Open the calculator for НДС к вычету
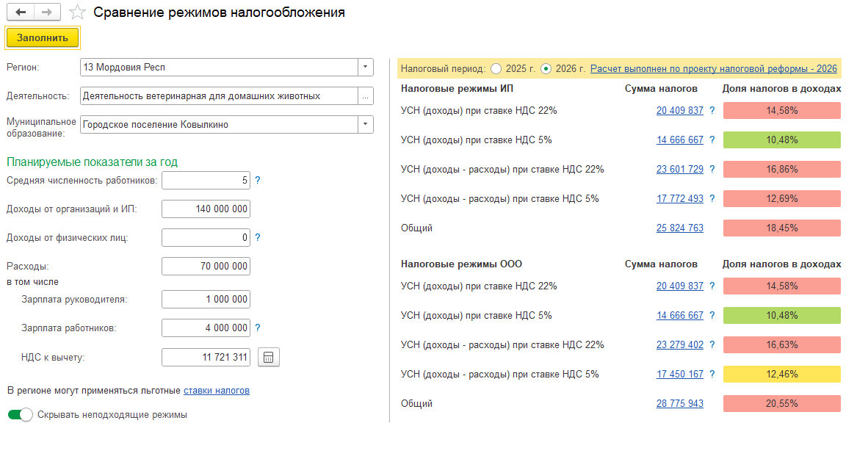868x459 pixels. pos(269,358)
